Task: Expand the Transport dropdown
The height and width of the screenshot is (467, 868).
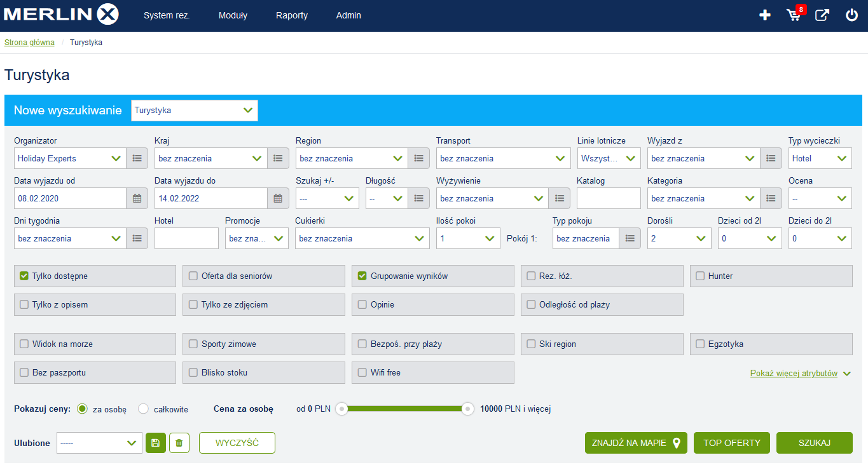Action: [x=504, y=158]
